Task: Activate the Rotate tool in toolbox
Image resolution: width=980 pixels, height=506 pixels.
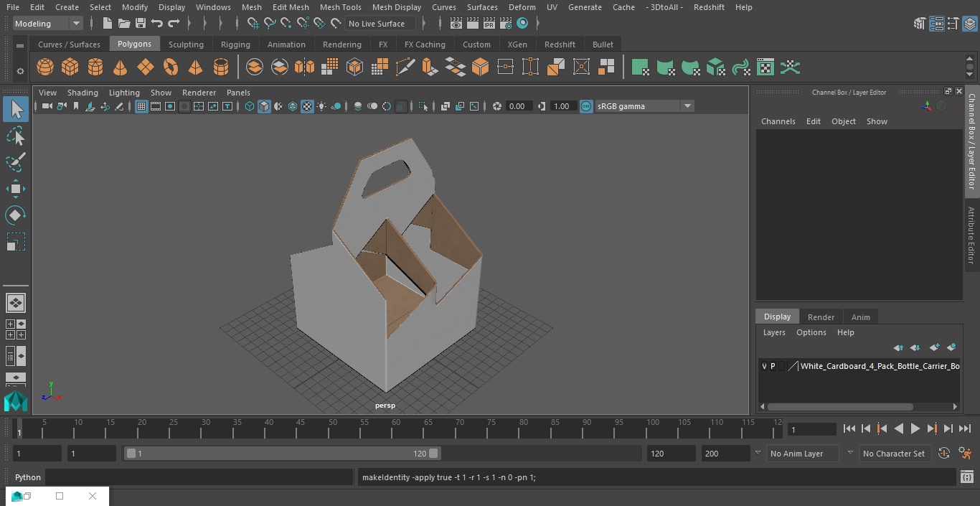Action: tap(16, 215)
